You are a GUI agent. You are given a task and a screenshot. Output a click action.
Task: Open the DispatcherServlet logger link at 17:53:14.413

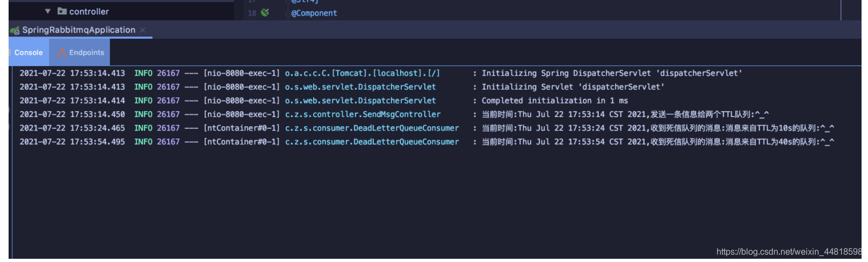tap(360, 87)
